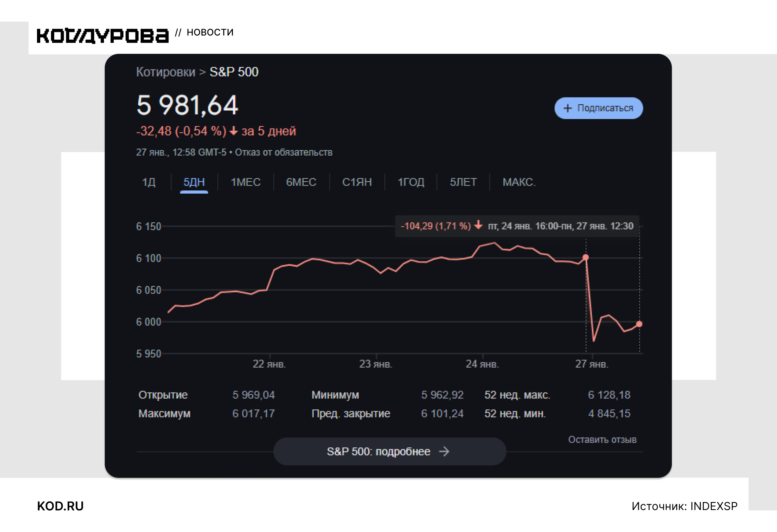The height and width of the screenshot is (532, 777).
Task: Click Пред. закрытие value 6 101,24
Action: coord(442,413)
